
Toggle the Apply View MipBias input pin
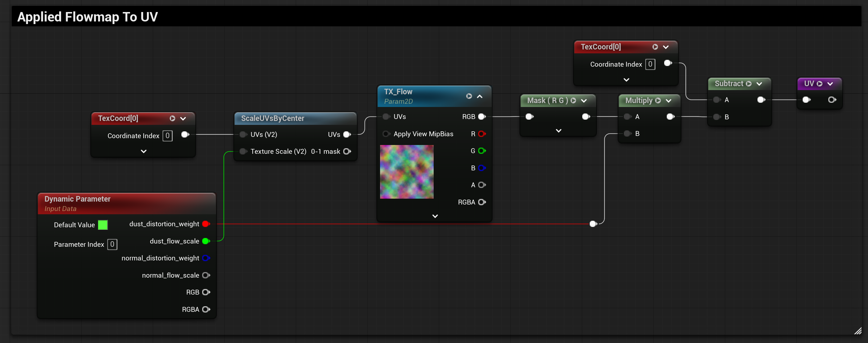coord(386,134)
